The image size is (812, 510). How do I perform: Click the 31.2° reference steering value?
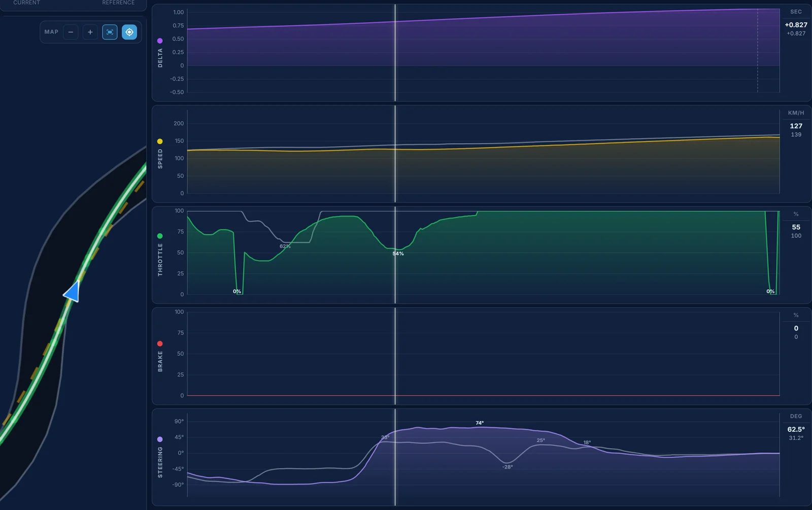796,438
